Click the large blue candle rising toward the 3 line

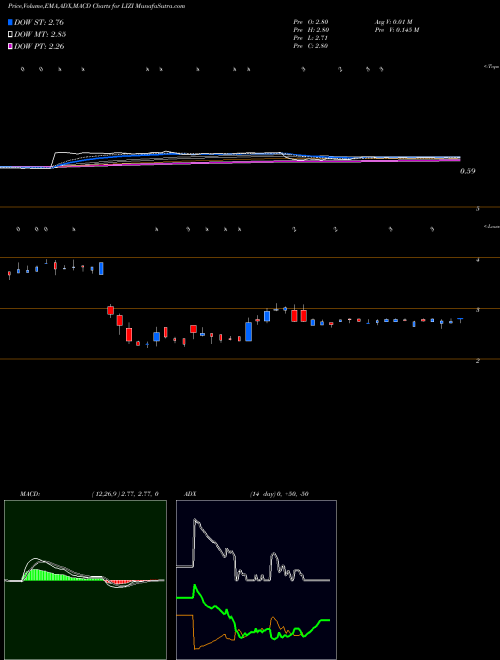pos(248,332)
